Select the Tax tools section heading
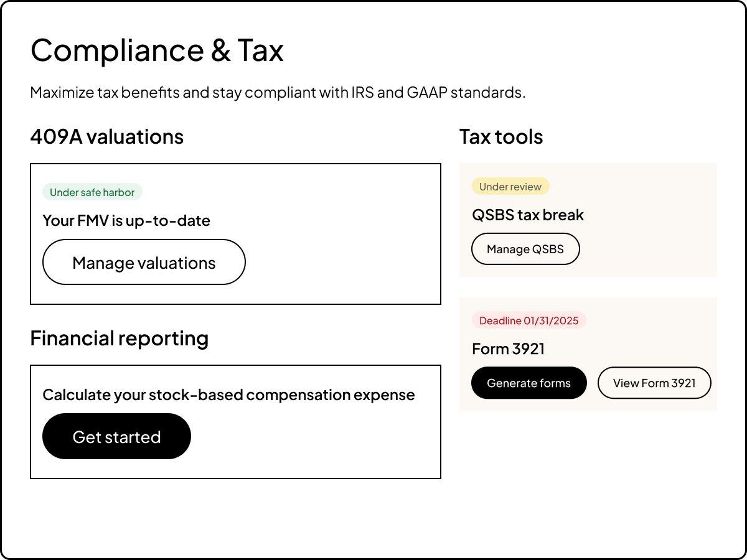The width and height of the screenshot is (747, 560). coord(501,137)
